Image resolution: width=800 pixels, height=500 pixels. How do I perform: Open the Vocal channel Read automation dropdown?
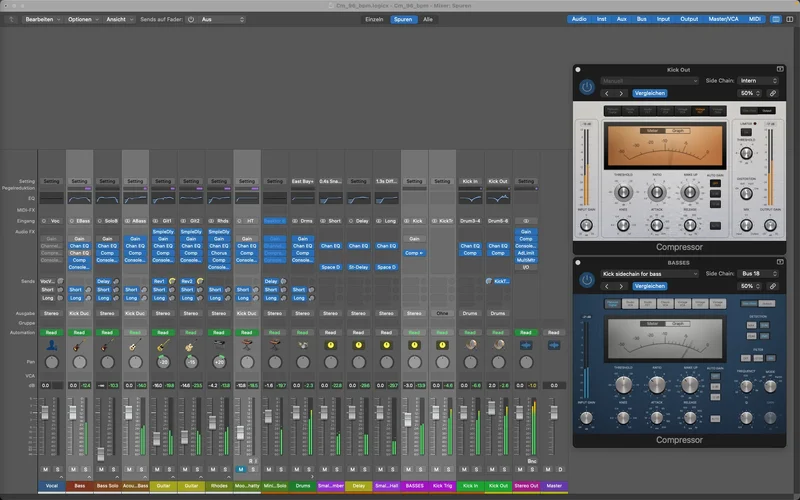click(51, 332)
